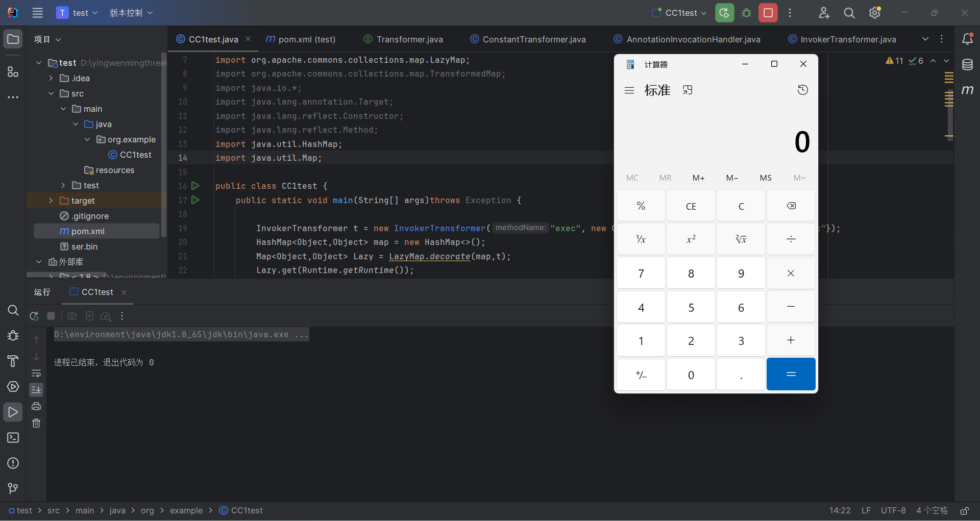Viewport: 980px width, 521px height.
Task: Show hidden editor tabs list
Action: (925, 39)
